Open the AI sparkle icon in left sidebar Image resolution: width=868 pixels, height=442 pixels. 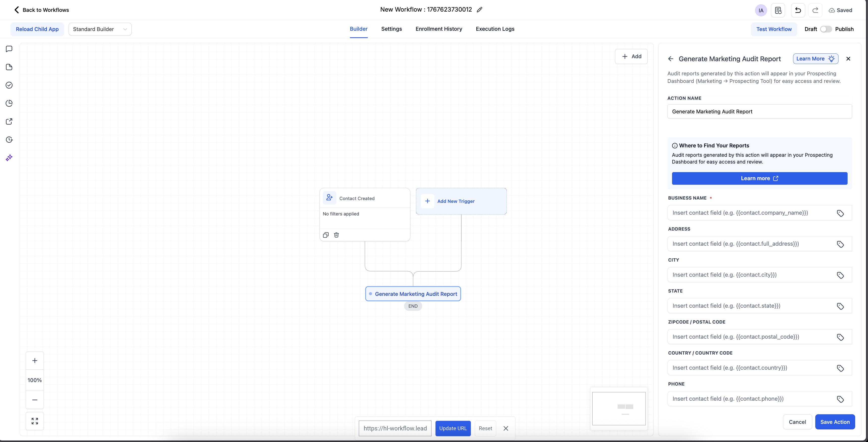[9, 157]
